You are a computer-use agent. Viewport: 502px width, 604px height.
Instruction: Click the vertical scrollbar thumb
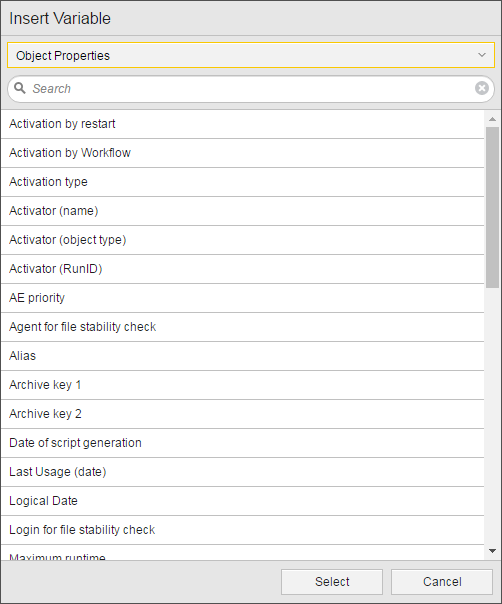pos(492,207)
